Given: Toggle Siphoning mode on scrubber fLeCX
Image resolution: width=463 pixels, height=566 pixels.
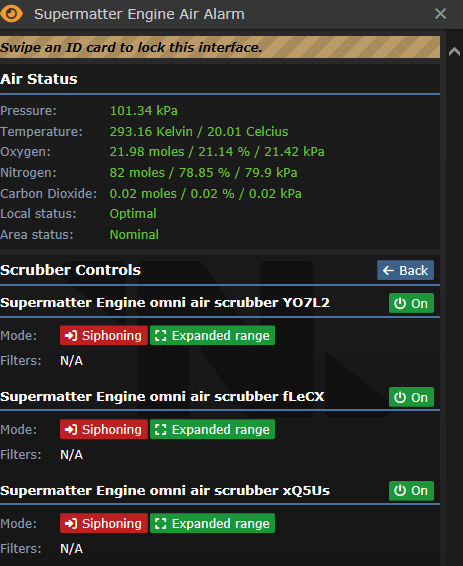Looking at the screenshot, I should click(x=104, y=429).
